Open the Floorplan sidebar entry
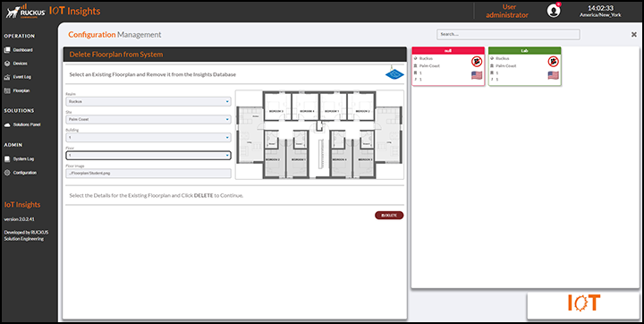644x324 pixels. [21, 90]
